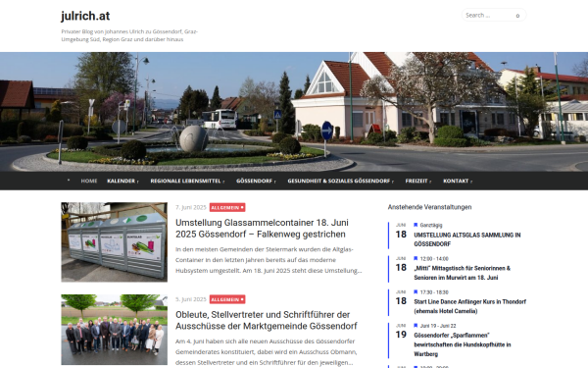Click Anstehende Veranstaltungen heading

430,207
